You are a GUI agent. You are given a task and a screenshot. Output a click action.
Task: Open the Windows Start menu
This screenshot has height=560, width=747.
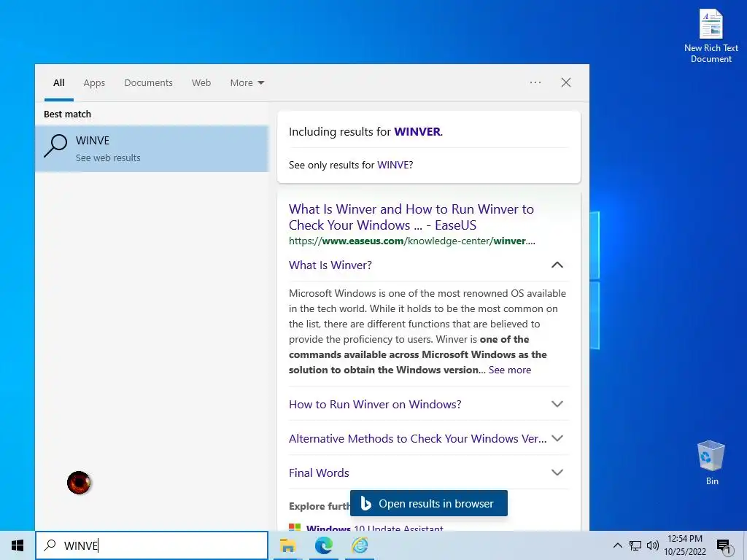tap(18, 545)
